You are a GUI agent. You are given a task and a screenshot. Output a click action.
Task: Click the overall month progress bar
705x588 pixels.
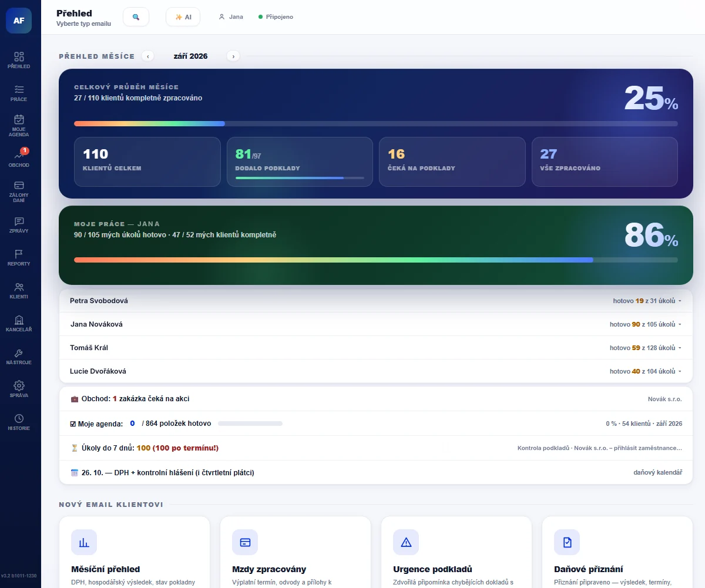coord(376,124)
